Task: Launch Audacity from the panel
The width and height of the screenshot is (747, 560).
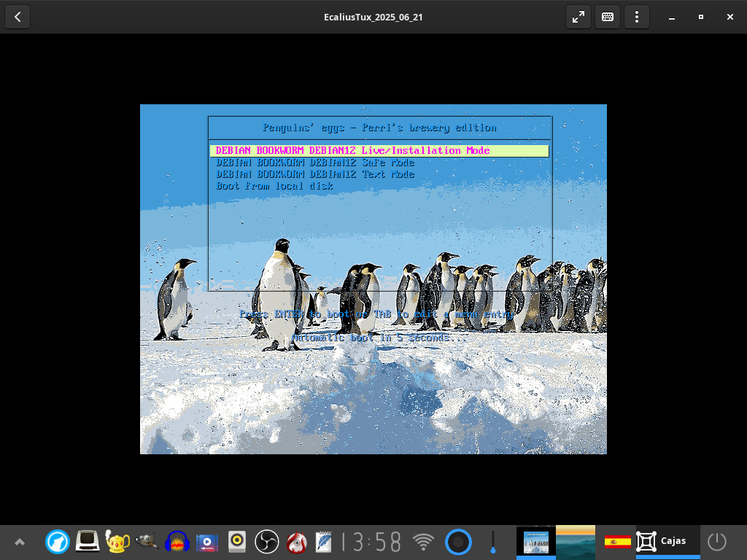Action: (177, 542)
